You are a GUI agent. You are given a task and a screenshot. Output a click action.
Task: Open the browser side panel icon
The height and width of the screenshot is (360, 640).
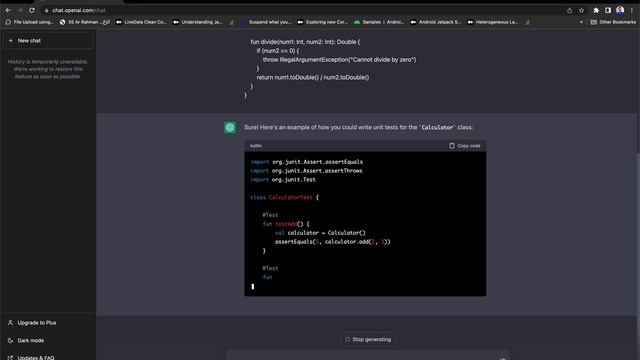pos(608,10)
